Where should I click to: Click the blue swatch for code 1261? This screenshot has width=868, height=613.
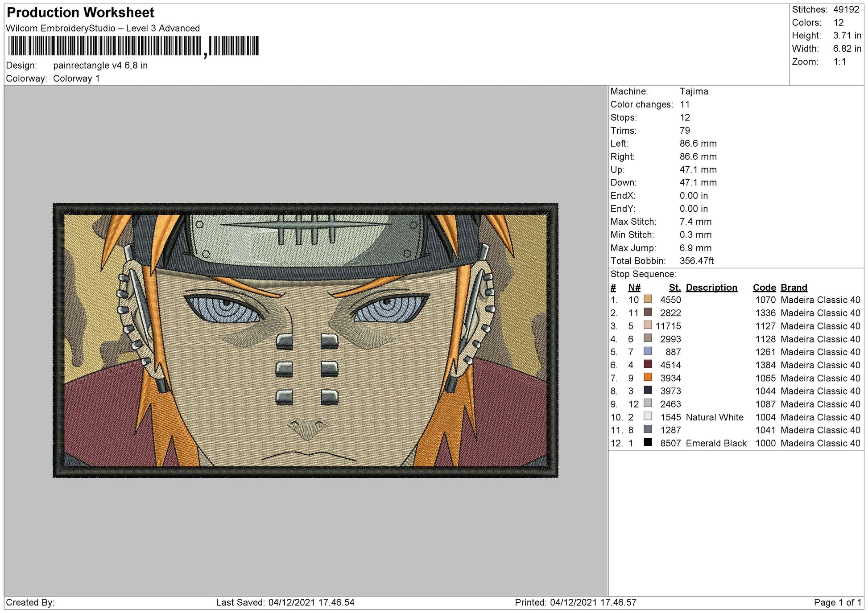[648, 351]
